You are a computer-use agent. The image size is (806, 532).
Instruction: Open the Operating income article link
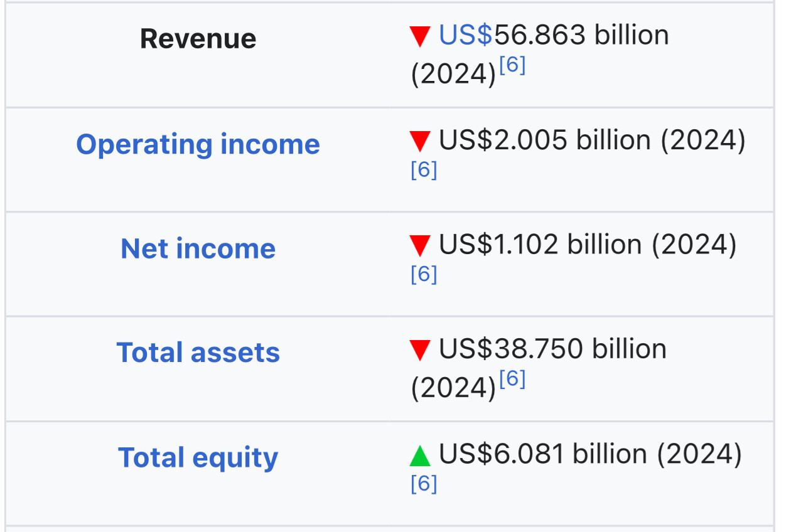point(198,144)
